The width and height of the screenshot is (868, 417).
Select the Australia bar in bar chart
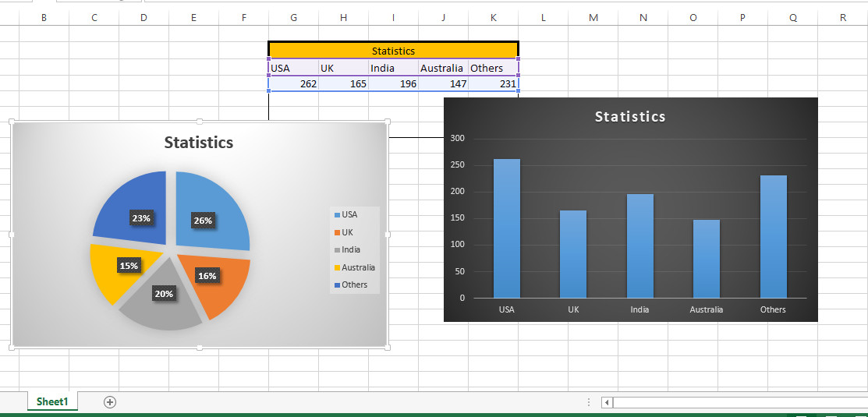click(707, 259)
